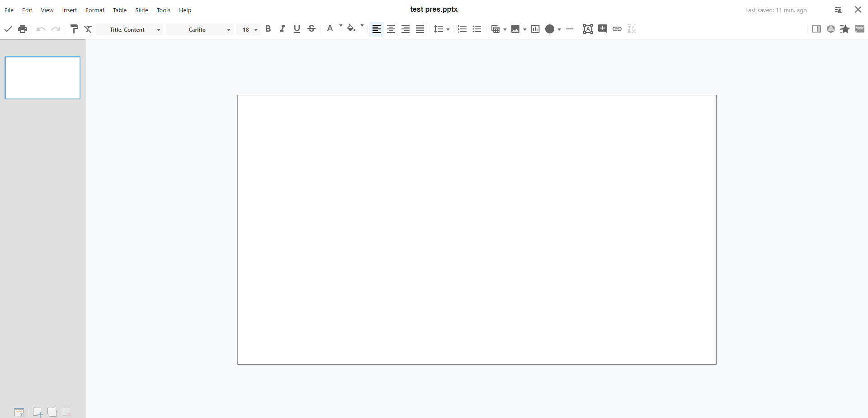Open the Carlito font name dropdown
Viewport: 868px width, 418px height.
point(200,29)
